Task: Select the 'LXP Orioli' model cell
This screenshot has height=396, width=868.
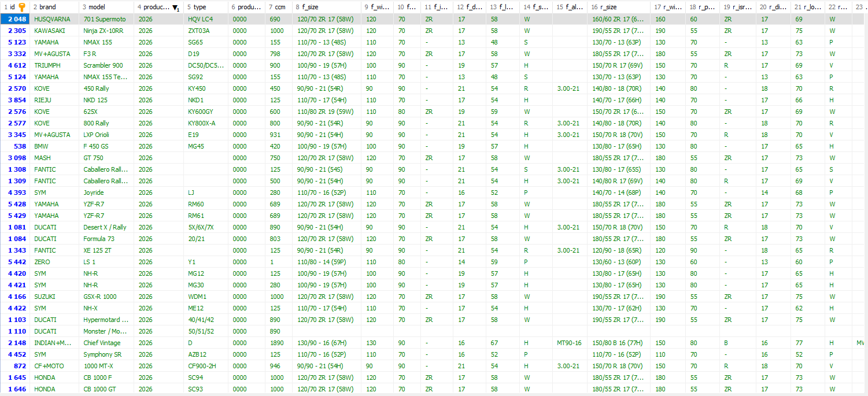Action: [106, 135]
